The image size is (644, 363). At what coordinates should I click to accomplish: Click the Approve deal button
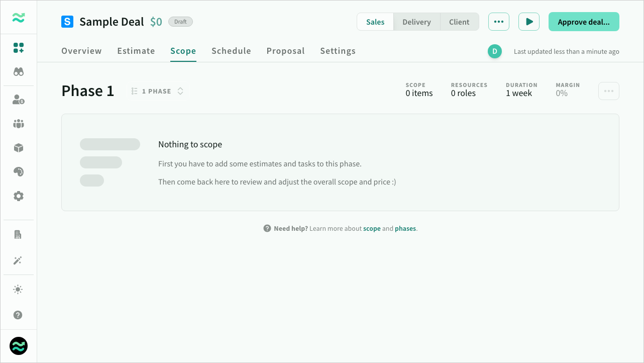point(583,22)
